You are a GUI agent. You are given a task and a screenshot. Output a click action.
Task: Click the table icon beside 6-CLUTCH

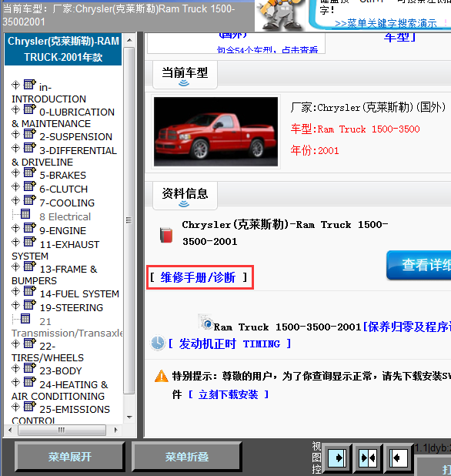pyautogui.click(x=30, y=186)
